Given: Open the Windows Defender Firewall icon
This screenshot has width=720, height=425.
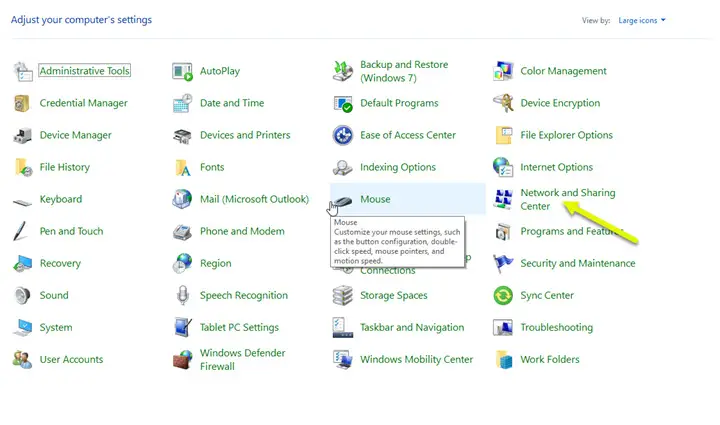Looking at the screenshot, I should coord(183,360).
